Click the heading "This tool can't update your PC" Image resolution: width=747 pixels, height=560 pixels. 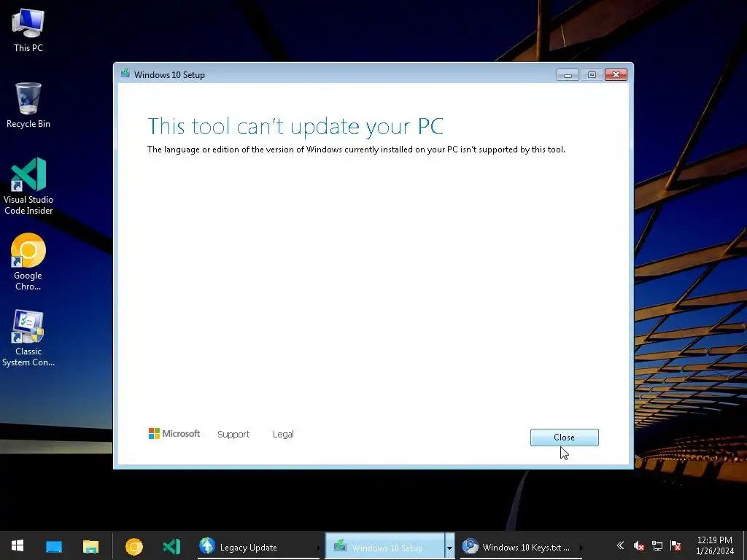(295, 126)
